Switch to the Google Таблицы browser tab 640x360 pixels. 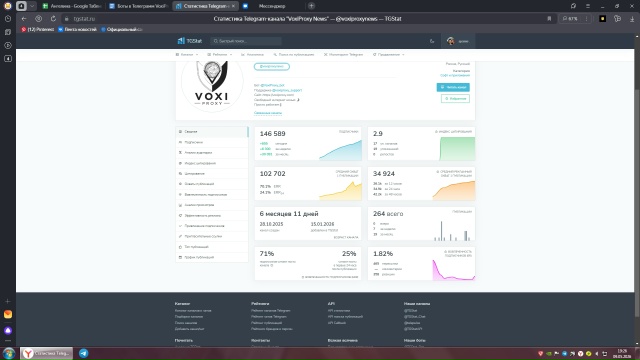pyautogui.click(x=72, y=6)
